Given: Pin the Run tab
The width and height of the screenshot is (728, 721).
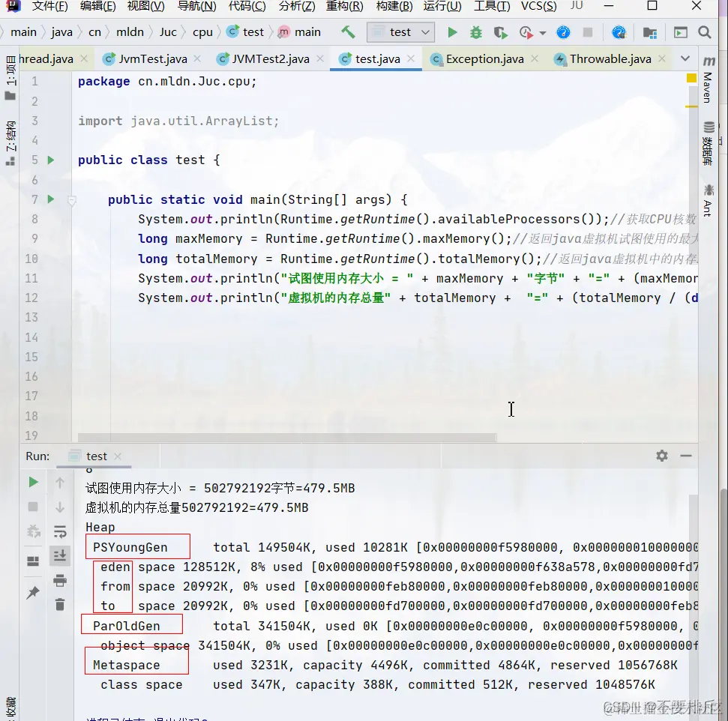Looking at the screenshot, I should pyautogui.click(x=33, y=592).
